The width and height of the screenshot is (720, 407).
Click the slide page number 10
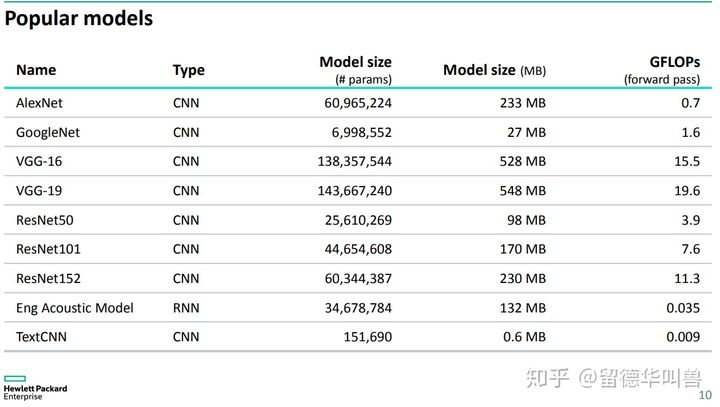[x=705, y=396]
